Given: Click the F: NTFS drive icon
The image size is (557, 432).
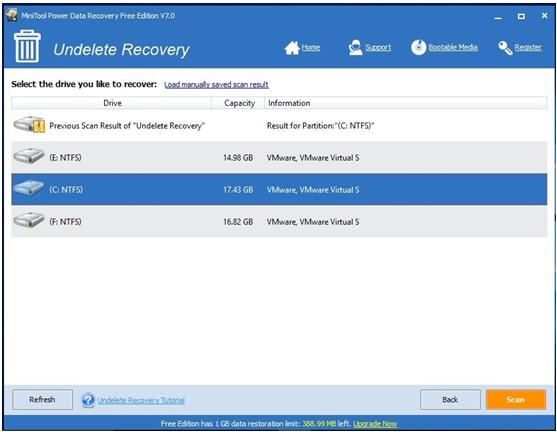Looking at the screenshot, I should pos(29,220).
